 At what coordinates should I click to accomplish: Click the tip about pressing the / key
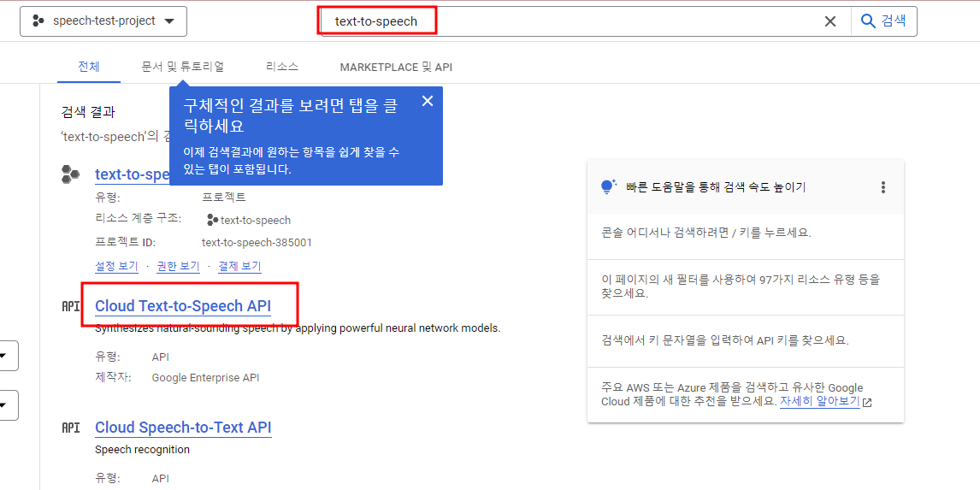point(706,233)
